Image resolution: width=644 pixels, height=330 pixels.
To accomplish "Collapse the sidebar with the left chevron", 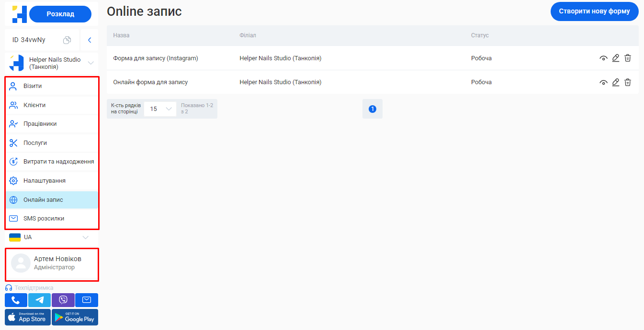I will pyautogui.click(x=90, y=40).
